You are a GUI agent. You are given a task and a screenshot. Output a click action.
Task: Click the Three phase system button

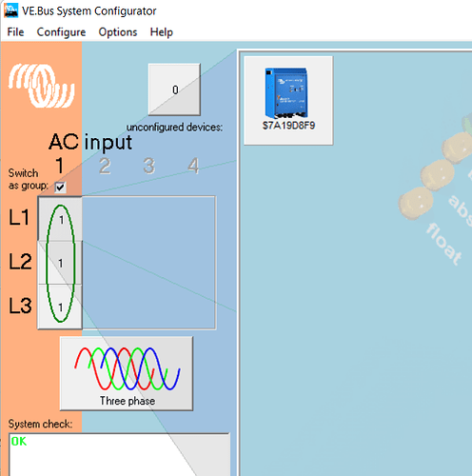coord(127,373)
